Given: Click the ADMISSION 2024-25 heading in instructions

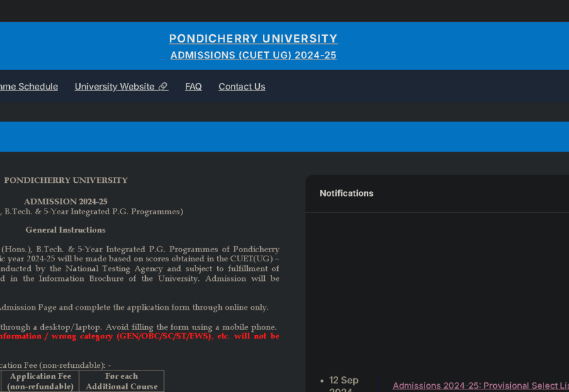Looking at the screenshot, I should [65, 202].
